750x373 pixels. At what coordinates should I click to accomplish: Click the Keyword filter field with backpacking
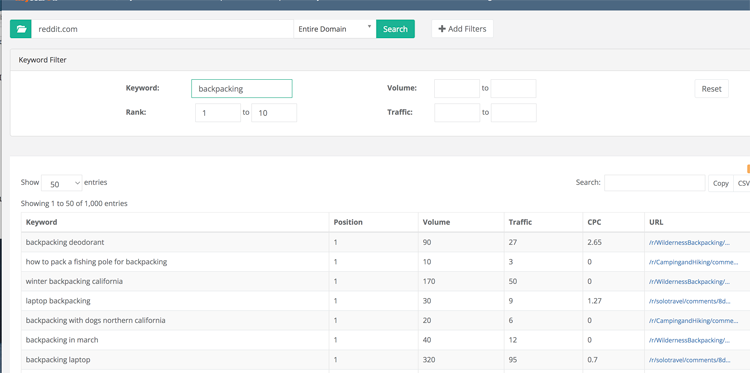tap(242, 89)
